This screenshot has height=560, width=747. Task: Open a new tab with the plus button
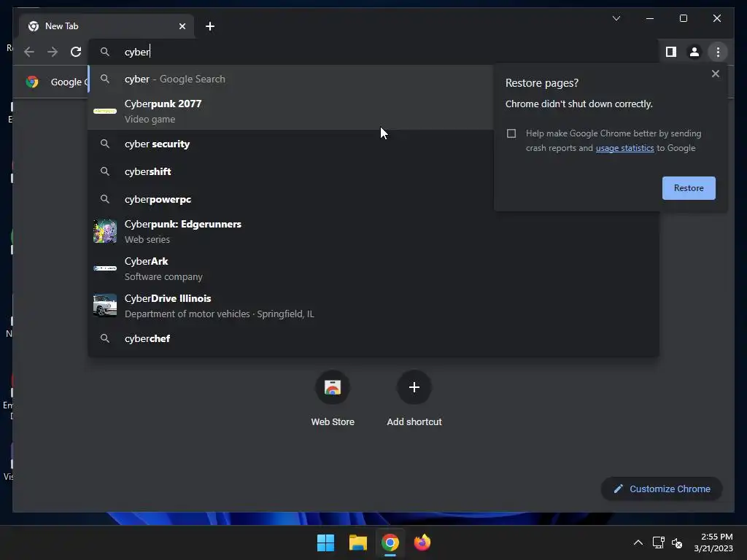tap(210, 26)
